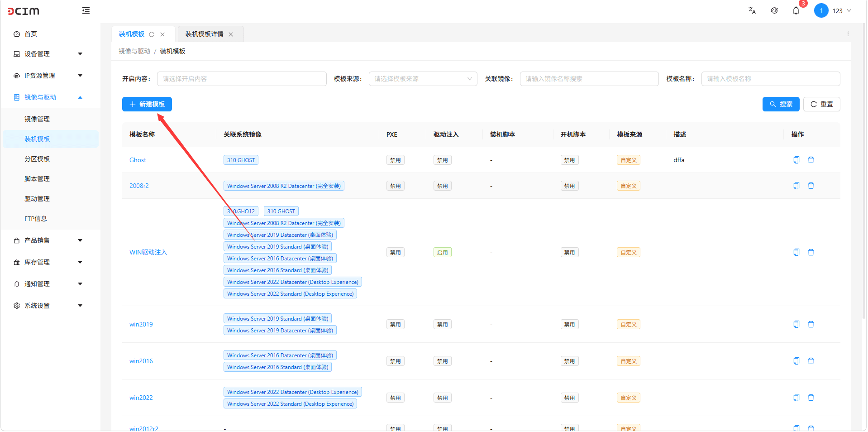Image resolution: width=868 pixels, height=432 pixels.
Task: Select 装机模板 in sidebar
Action: coord(50,139)
